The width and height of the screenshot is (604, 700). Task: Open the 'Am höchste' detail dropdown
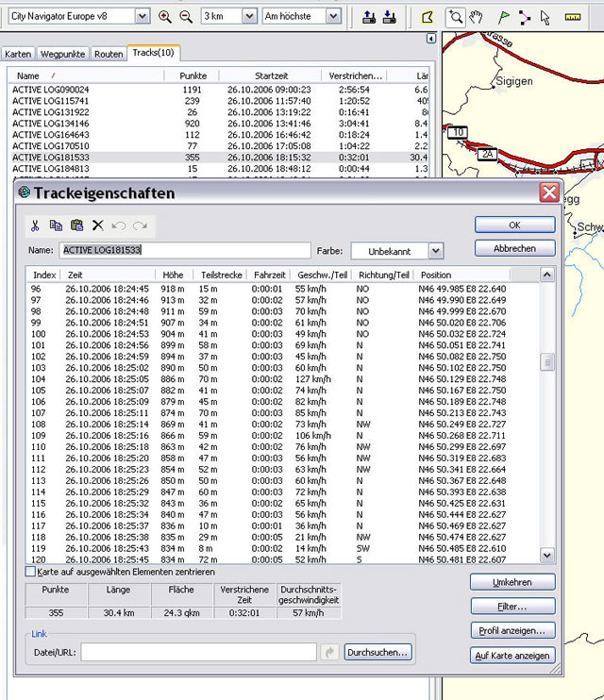click(333, 17)
